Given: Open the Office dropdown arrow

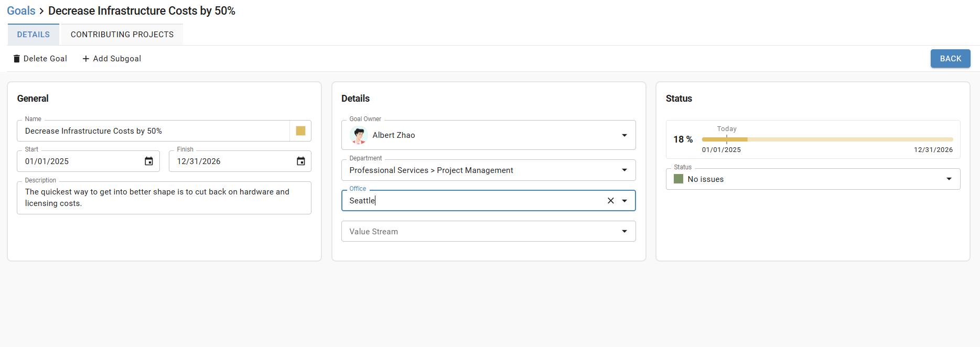Looking at the screenshot, I should [624, 201].
